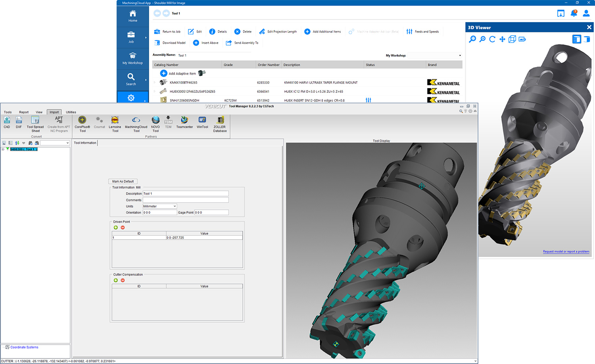Click the Feeds and Speeds icon

click(409, 32)
